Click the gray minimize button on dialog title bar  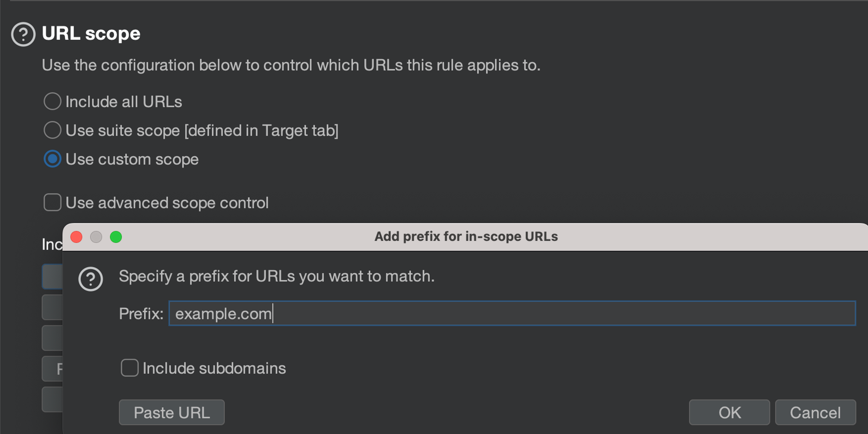[96, 237]
